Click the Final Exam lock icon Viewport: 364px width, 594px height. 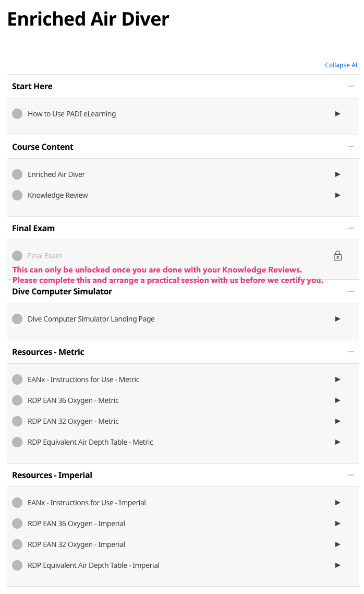pyautogui.click(x=337, y=256)
